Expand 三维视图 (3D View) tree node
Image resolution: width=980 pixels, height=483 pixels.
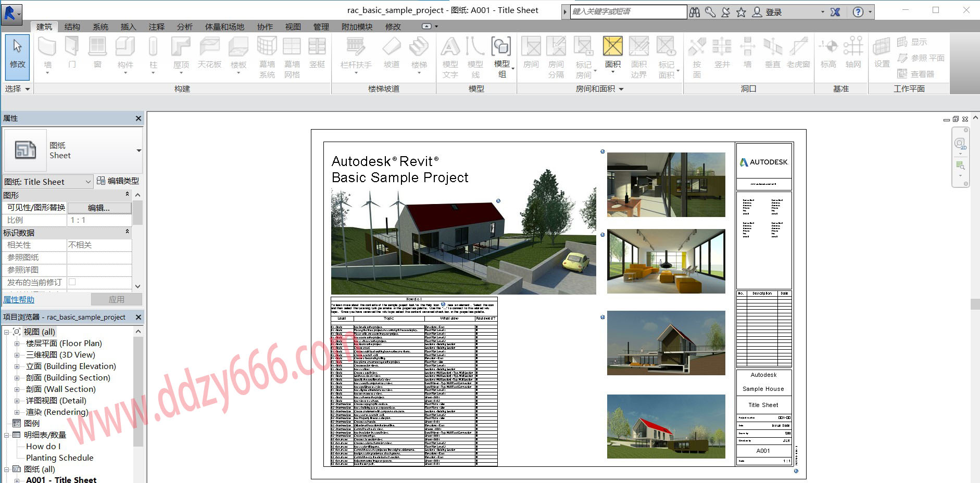[17, 355]
